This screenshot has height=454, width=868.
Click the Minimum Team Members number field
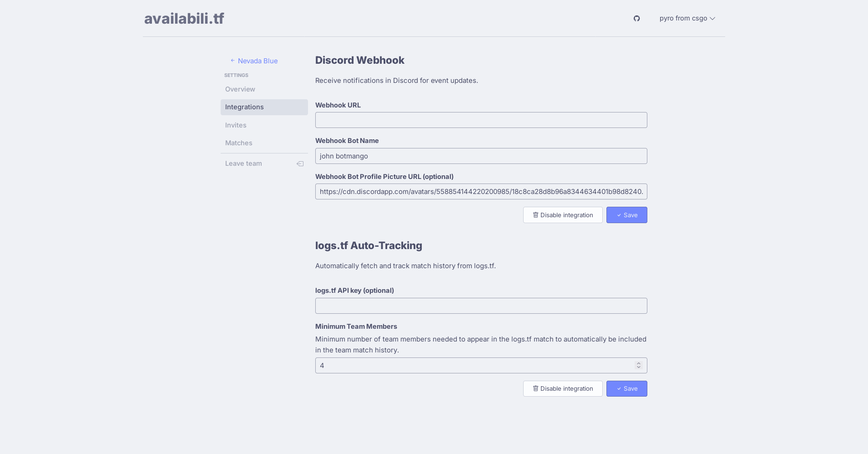pos(473,366)
